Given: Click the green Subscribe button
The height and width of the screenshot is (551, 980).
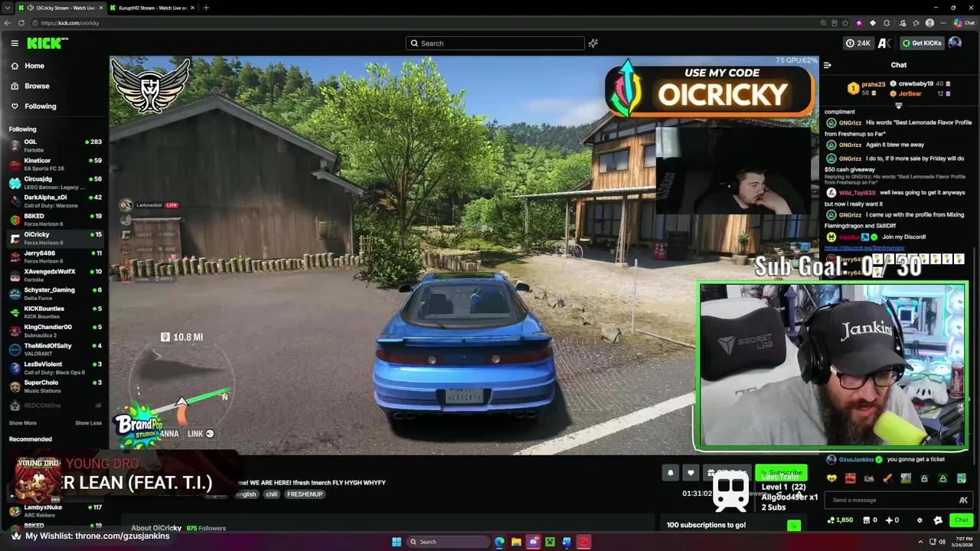Looking at the screenshot, I should [781, 473].
